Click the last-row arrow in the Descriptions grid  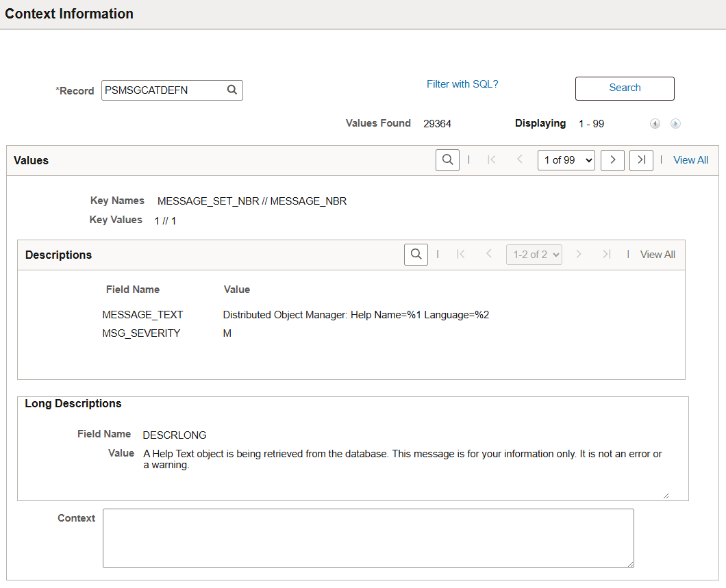606,254
